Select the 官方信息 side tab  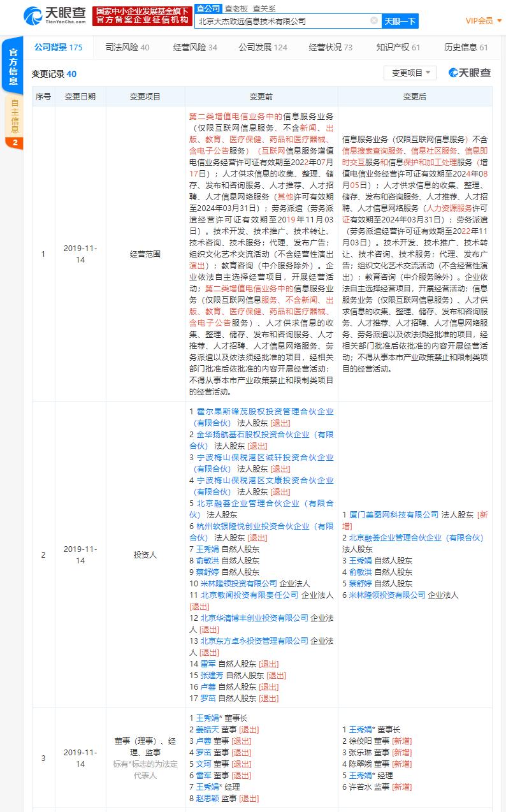13,67
